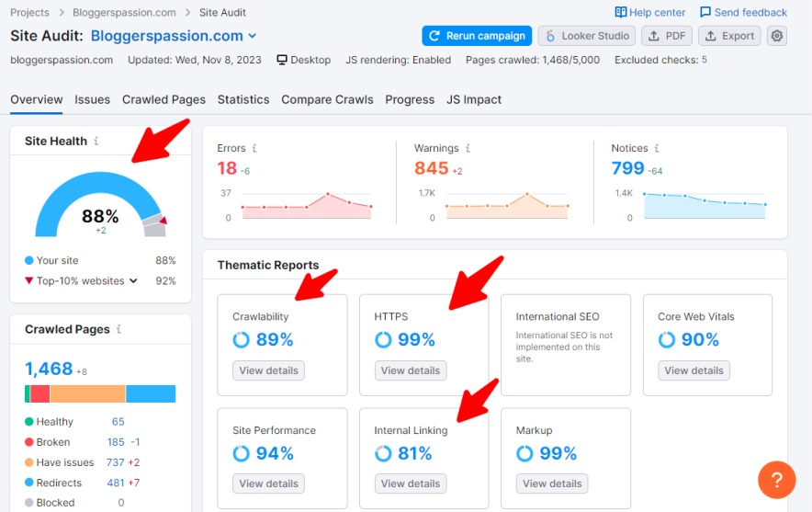Open Bloggerspassion.com breadcrumb link
812x512 pixels.
[x=124, y=12]
